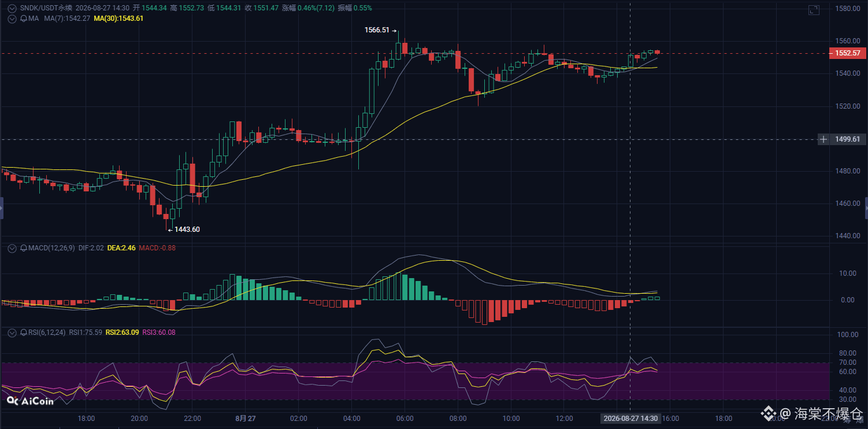868x429 pixels.
Task: Click the 12:00 label on time axis
Action: pyautogui.click(x=564, y=418)
